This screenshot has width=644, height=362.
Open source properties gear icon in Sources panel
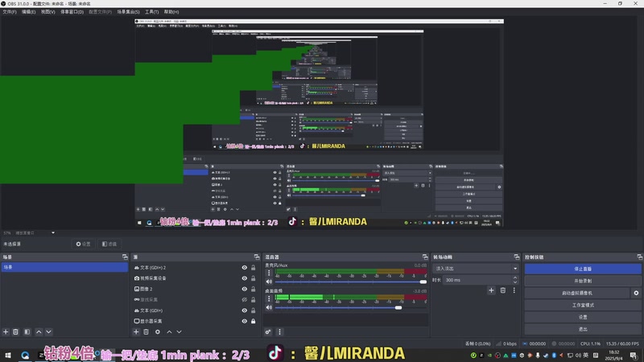pyautogui.click(x=158, y=331)
